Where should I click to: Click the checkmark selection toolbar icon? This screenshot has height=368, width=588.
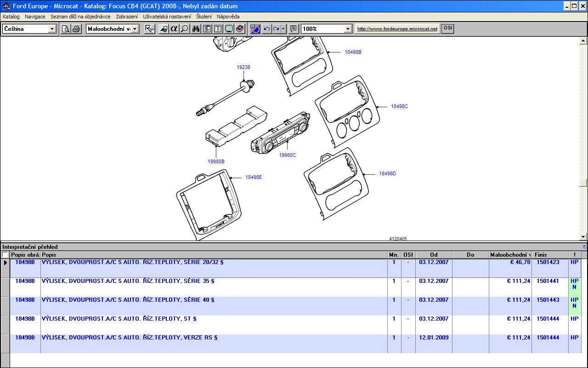149,29
